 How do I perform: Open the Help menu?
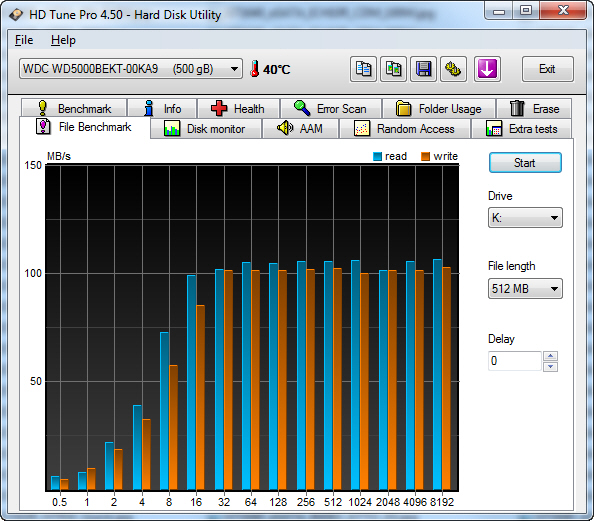(63, 40)
